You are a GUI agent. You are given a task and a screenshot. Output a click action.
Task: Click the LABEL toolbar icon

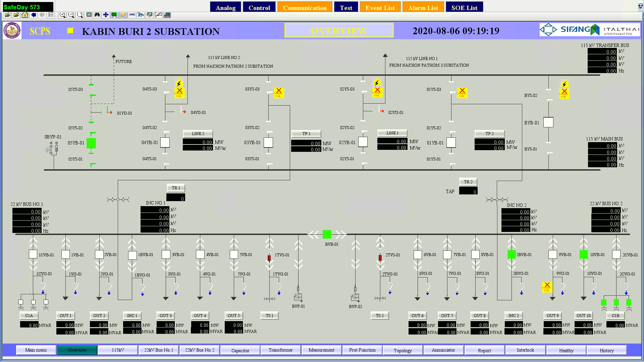(x=132, y=15)
